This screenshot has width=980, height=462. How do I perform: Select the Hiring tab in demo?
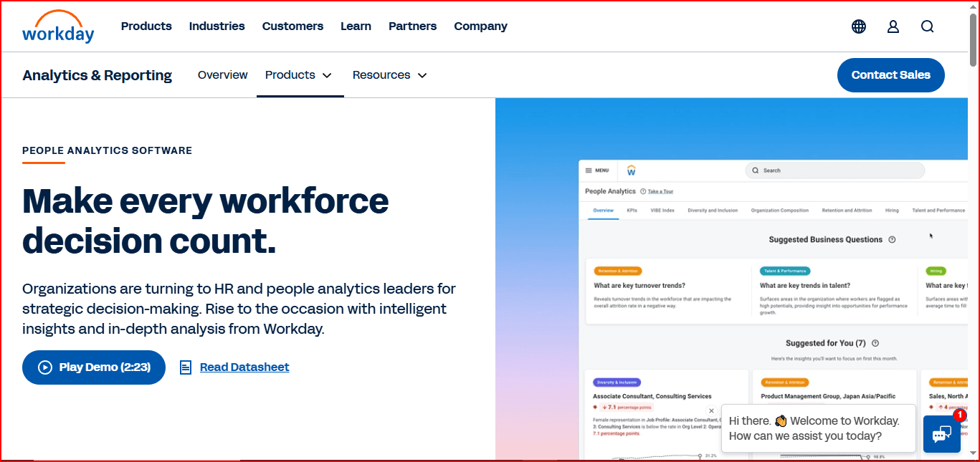point(892,211)
